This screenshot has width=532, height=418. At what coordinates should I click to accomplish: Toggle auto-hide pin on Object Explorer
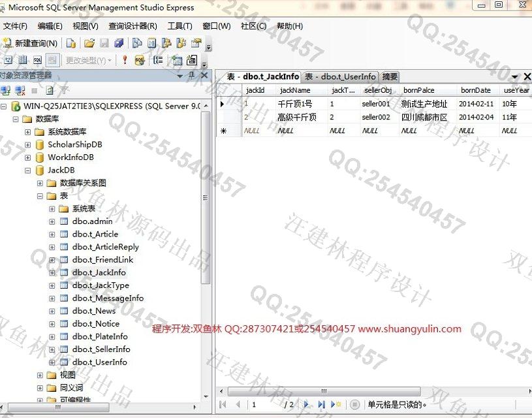tap(192, 75)
